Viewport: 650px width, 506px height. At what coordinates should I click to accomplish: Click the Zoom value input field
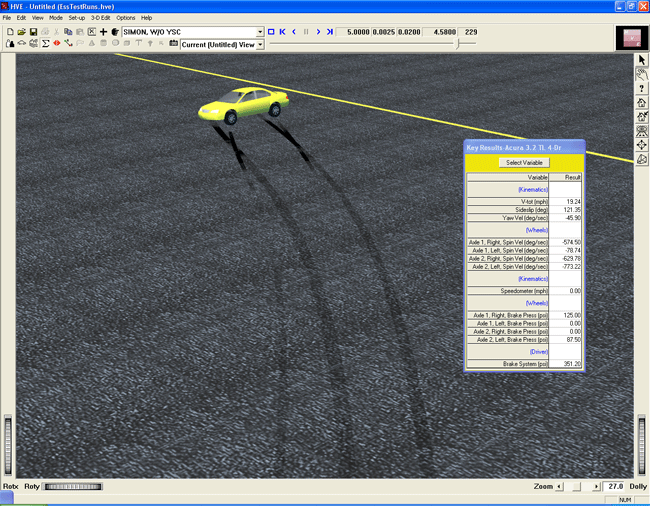click(612, 487)
